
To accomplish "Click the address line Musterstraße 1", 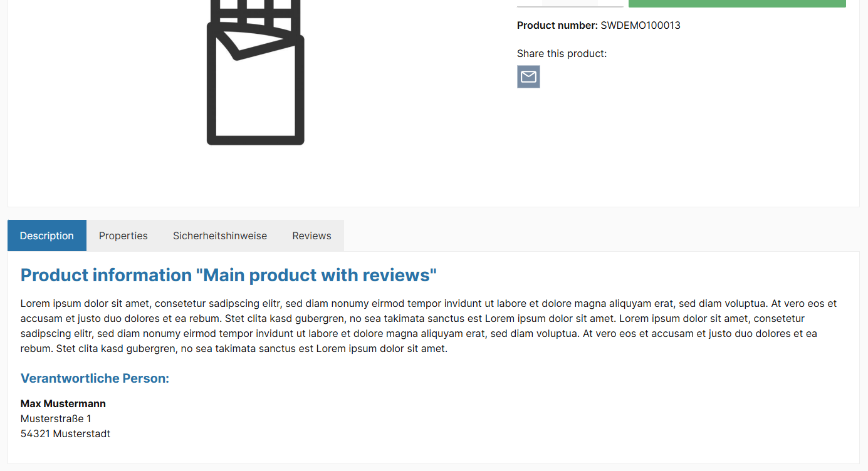I will tap(56, 419).
